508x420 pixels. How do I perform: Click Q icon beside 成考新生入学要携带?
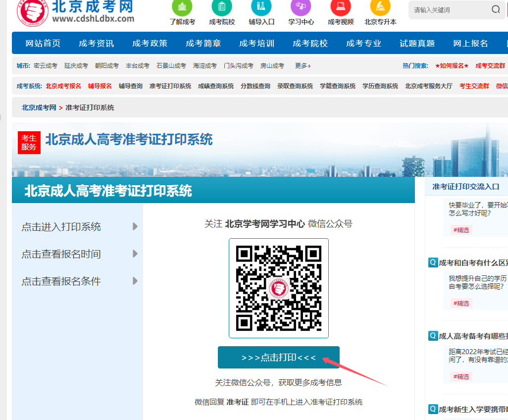[433, 409]
